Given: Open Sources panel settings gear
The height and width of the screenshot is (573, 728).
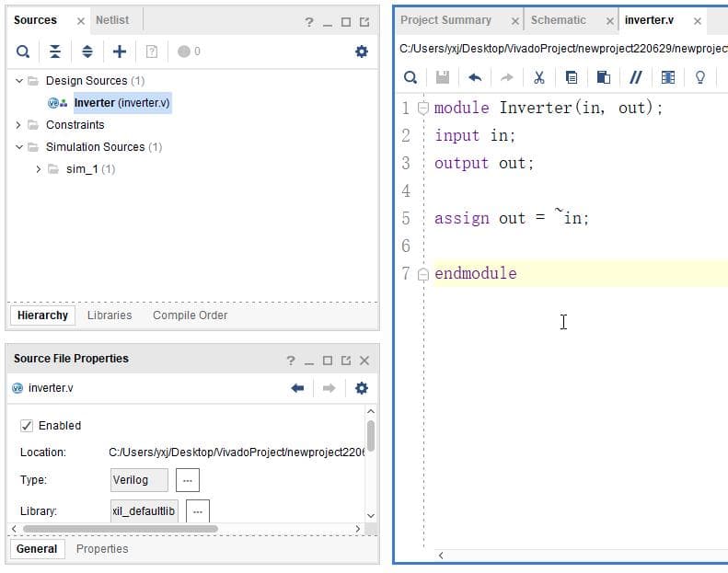Looking at the screenshot, I should click(361, 52).
